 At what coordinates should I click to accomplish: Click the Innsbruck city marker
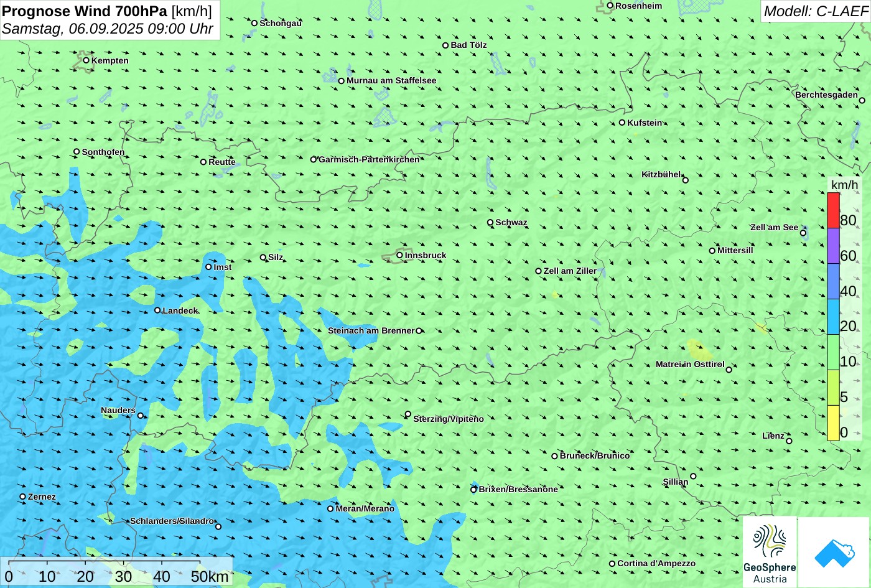pyautogui.click(x=399, y=255)
